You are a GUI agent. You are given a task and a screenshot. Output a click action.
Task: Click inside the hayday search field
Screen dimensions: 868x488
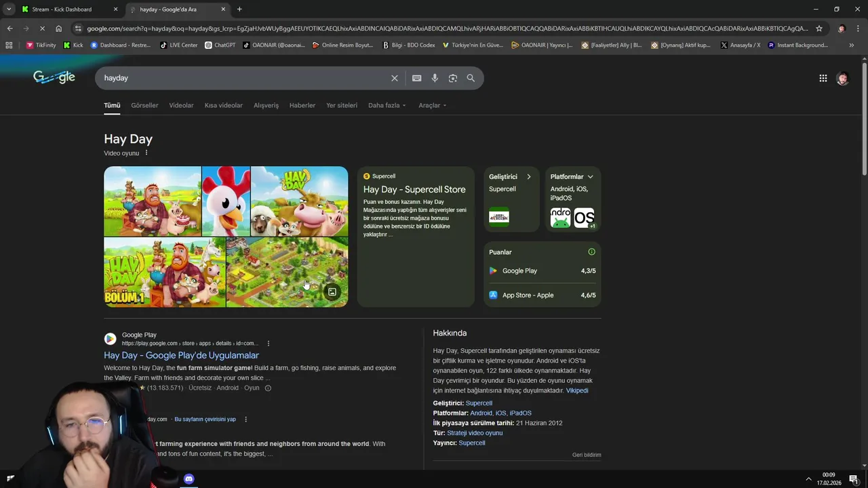pyautogui.click(x=244, y=78)
